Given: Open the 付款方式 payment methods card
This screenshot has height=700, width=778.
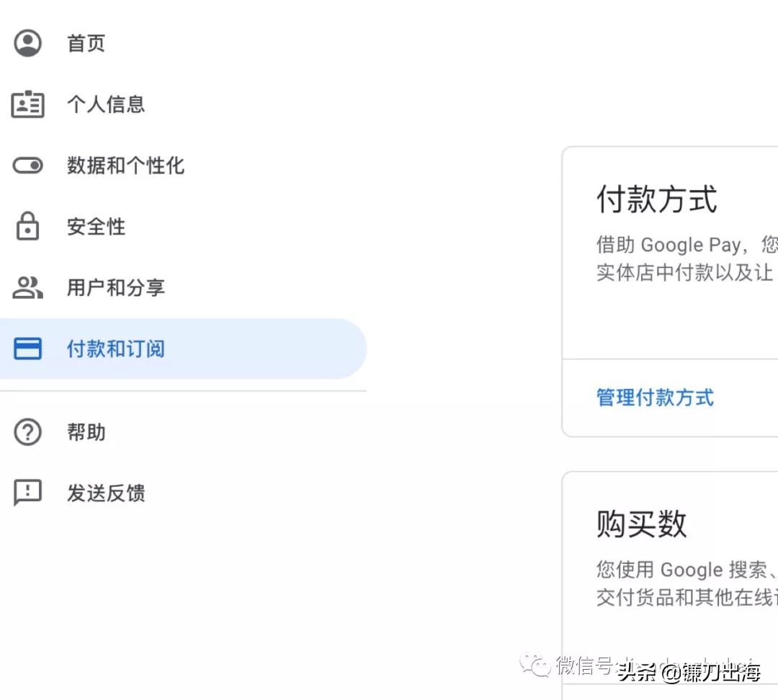Looking at the screenshot, I should click(x=656, y=200).
